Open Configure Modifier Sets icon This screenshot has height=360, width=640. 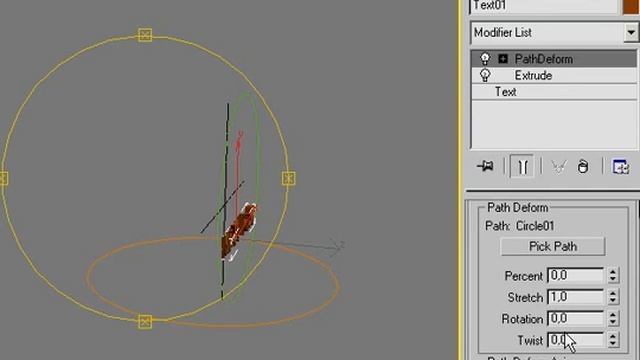621,167
